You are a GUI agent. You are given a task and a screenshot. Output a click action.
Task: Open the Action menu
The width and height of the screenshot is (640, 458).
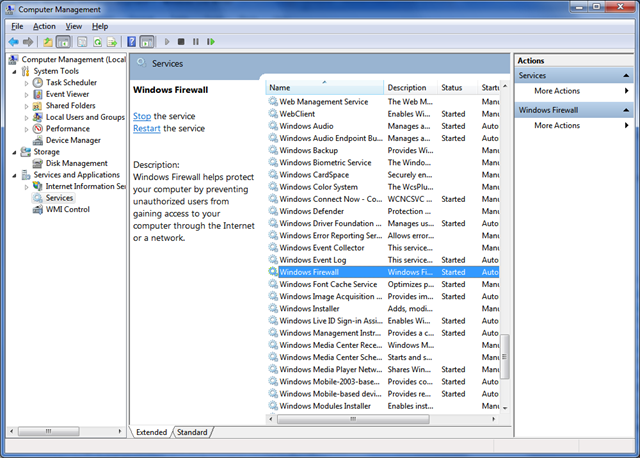click(44, 27)
